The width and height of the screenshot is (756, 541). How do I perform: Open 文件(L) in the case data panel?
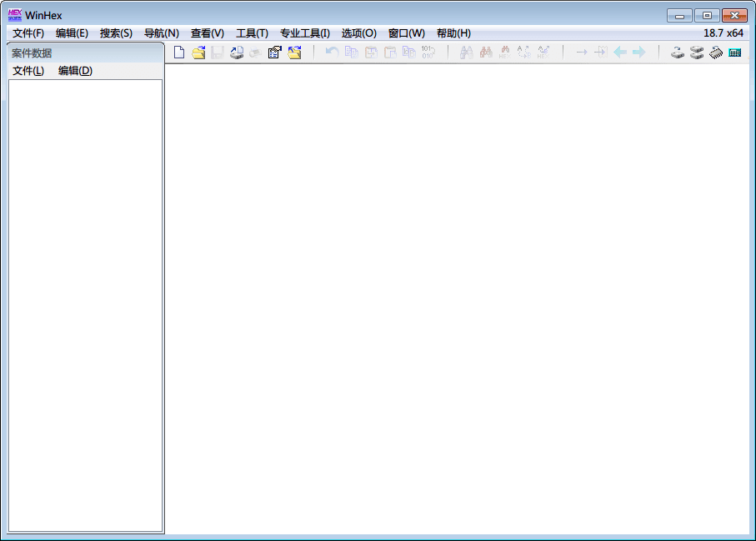coord(28,70)
